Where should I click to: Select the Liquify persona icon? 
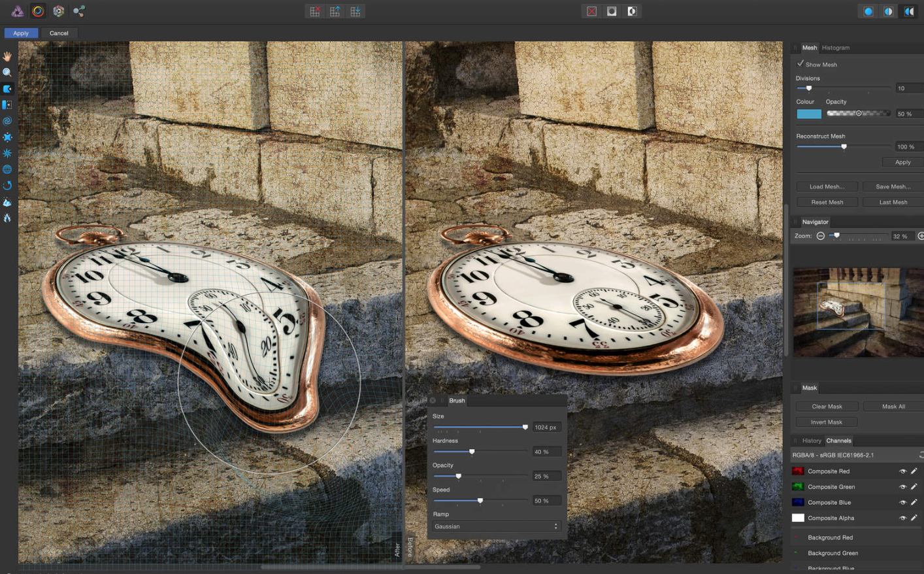coord(38,11)
